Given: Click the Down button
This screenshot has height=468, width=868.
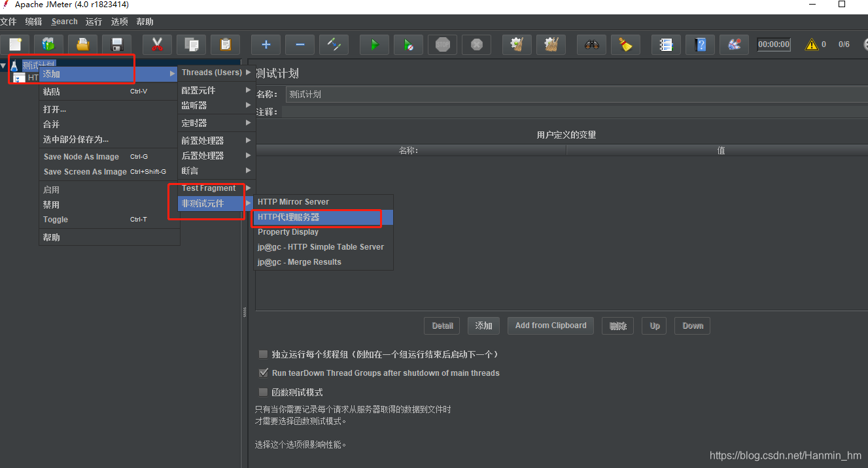Looking at the screenshot, I should point(693,326).
